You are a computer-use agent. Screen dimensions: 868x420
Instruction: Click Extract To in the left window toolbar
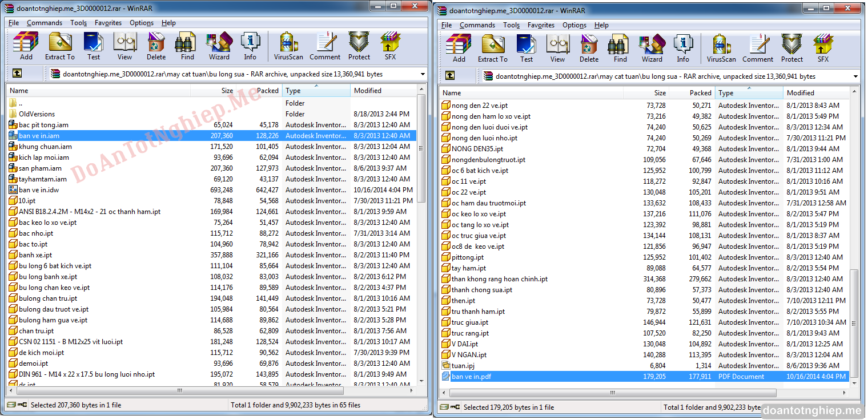coord(60,46)
